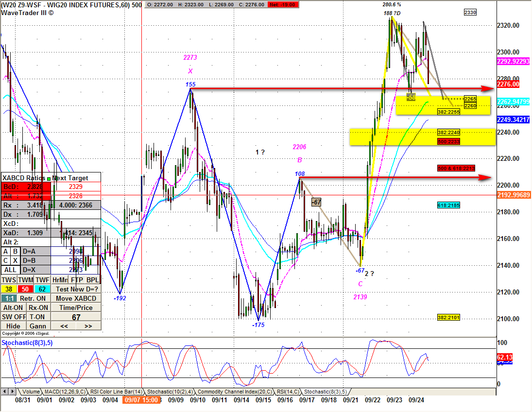This screenshot has height=412, width=532.
Task: Click the TWS button
Action: [9, 280]
